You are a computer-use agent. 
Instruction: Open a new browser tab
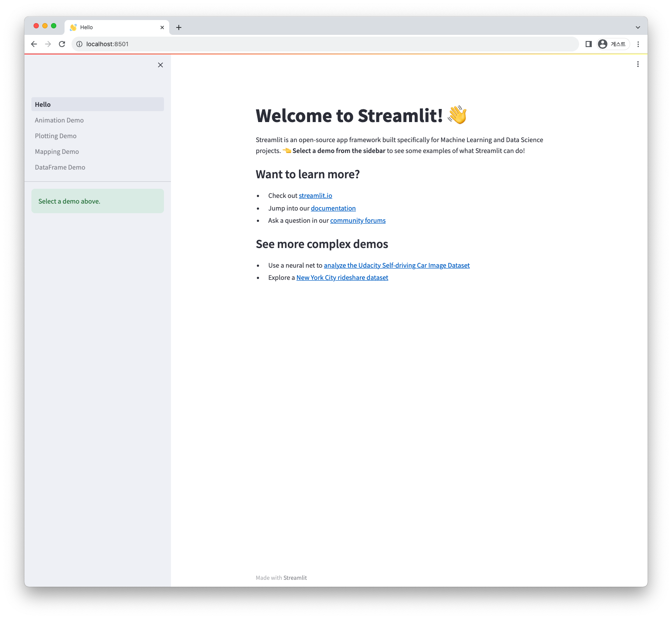point(179,27)
